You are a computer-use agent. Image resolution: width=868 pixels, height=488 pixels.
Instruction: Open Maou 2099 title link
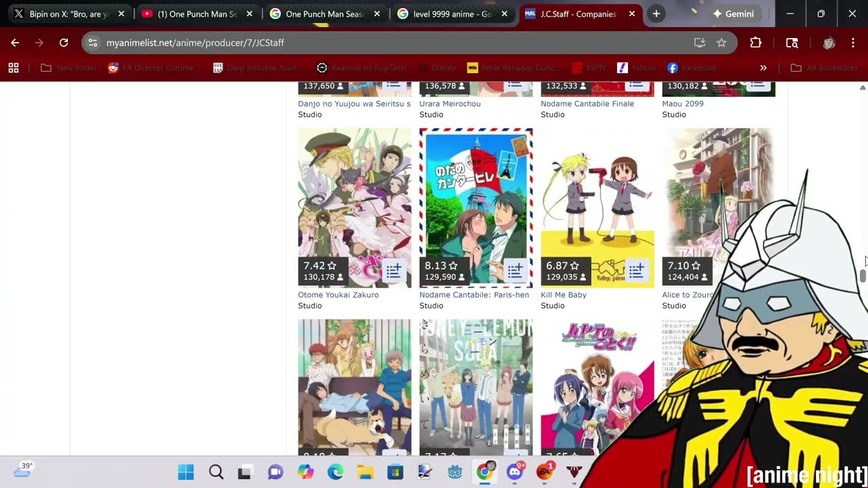683,104
